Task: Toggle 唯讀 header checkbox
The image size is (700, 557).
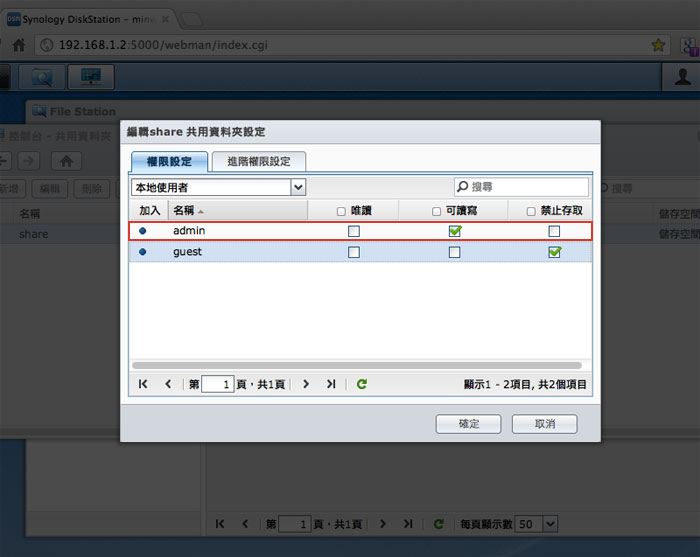Action: 341,211
